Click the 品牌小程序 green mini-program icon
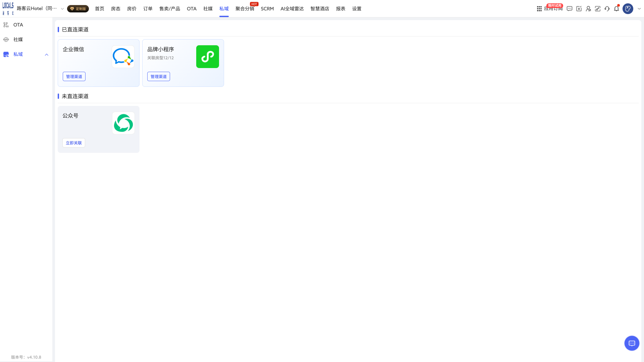This screenshot has width=644, height=362. [208, 57]
